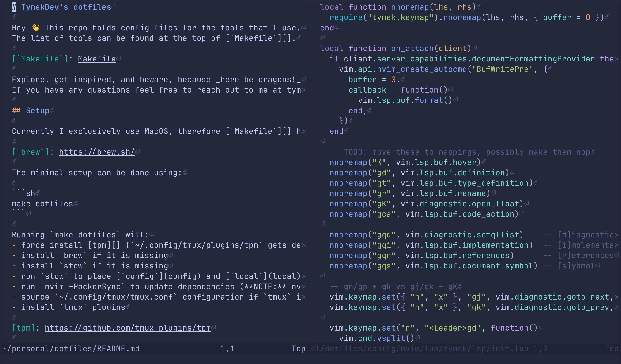621x364 pixels.
Task: Click the nnoremap("K", vim.lsp.buf.hover) line
Action: pyautogui.click(x=405, y=162)
